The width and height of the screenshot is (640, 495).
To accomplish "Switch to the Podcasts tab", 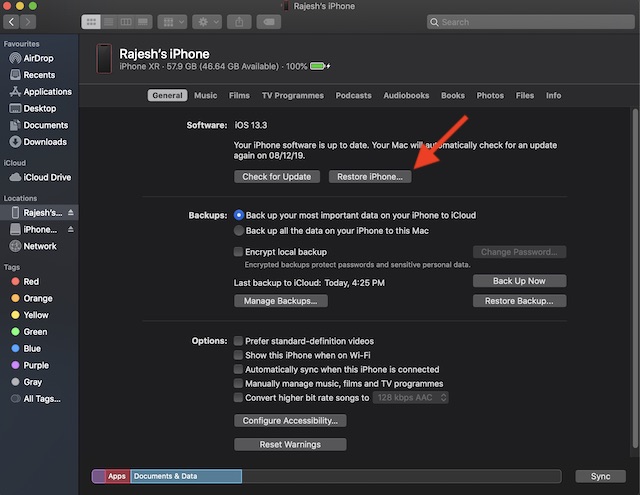I will [353, 95].
